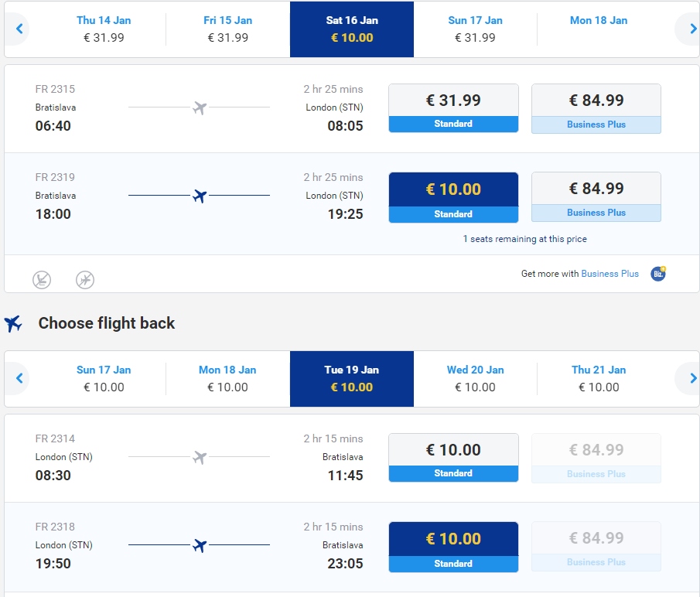Select Sun 17 Jan outbound tab at €31.99
Viewport: 700px width, 597px height.
(x=475, y=29)
